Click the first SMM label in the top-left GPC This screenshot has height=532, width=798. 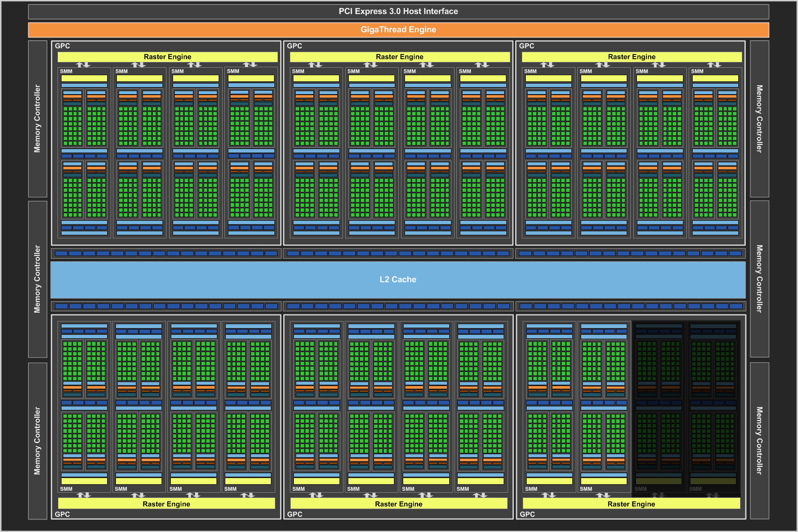point(66,71)
